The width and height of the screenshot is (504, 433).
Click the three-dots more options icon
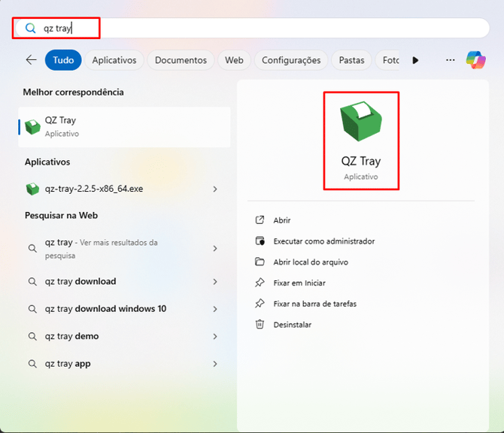pyautogui.click(x=450, y=60)
